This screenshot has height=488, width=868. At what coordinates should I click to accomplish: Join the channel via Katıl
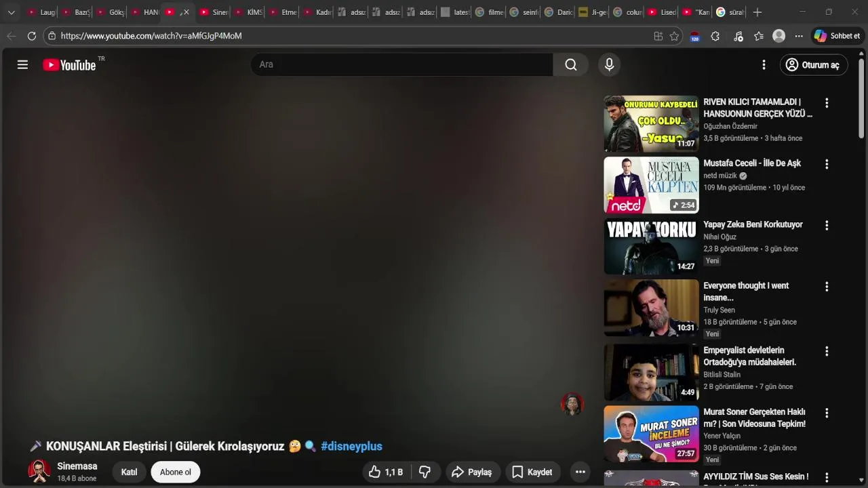click(129, 472)
